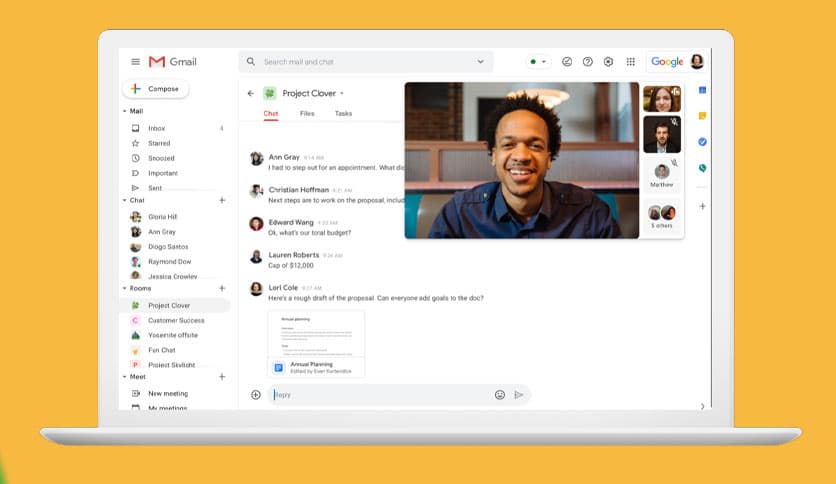
Task: Focus the Reply message field
Action: pyautogui.click(x=382, y=395)
